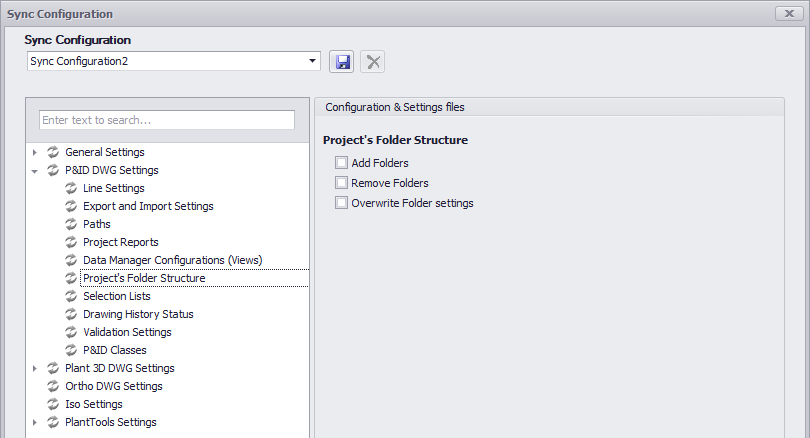The width and height of the screenshot is (810, 438).
Task: Open Ortho DWG Settings tree item
Action: click(x=114, y=386)
